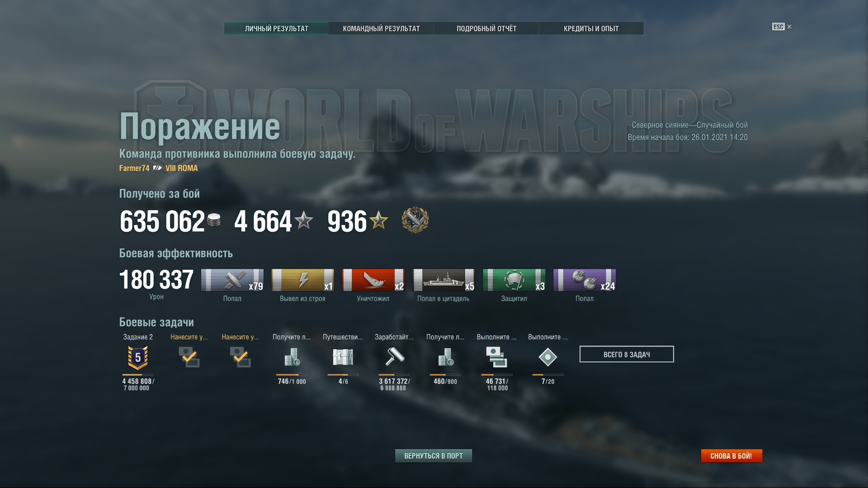Click the green 'Защитил' x3 ribbon
Screen dimensions: 868x488
[514, 280]
